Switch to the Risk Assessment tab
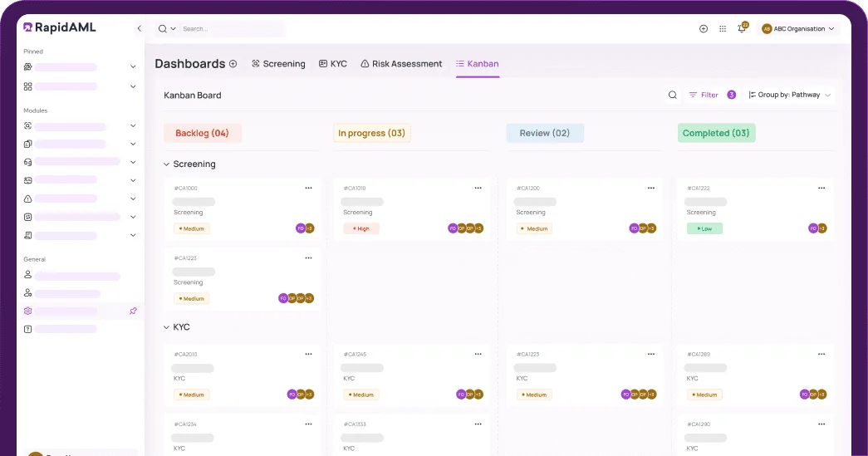Screen dimensions: 868x456 pyautogui.click(x=401, y=64)
